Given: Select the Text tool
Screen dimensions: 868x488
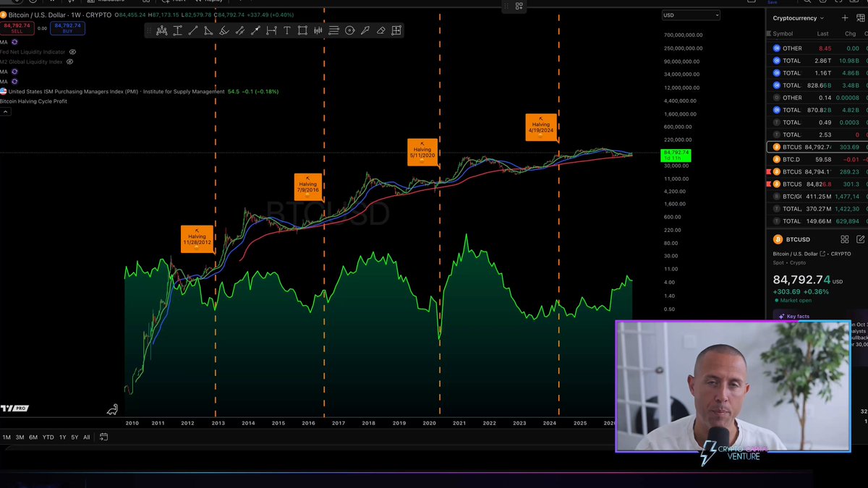Looking at the screenshot, I should coord(286,30).
